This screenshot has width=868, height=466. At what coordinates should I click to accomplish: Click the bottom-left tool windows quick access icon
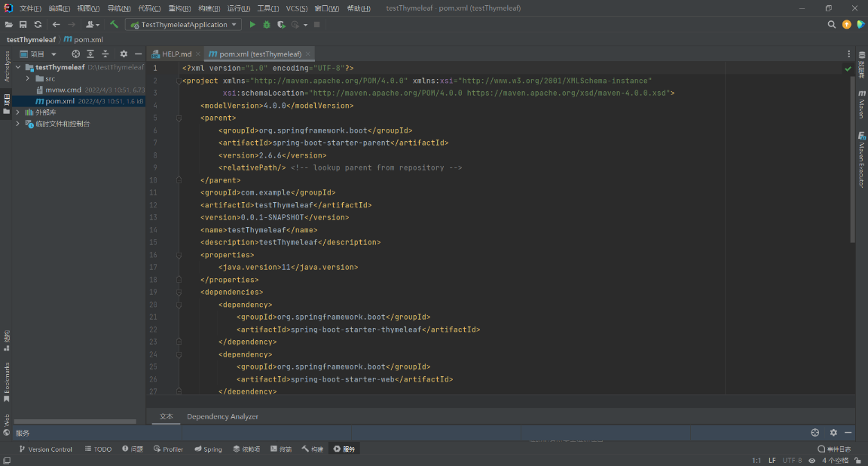click(7, 461)
